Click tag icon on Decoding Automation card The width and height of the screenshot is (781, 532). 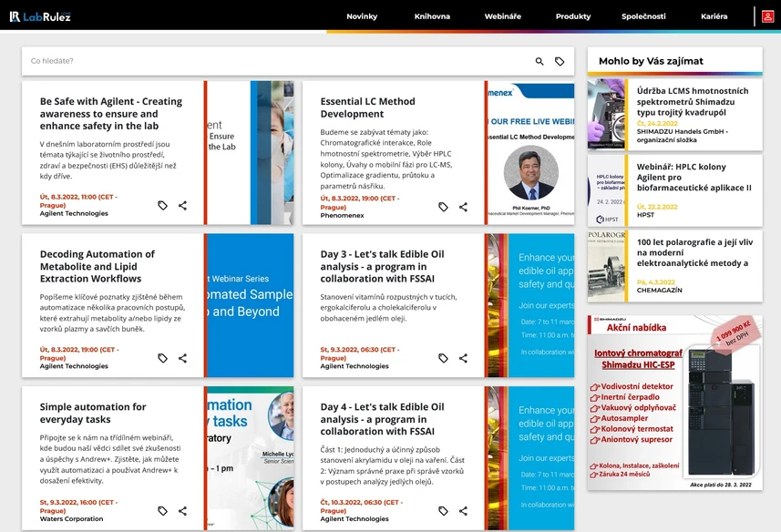pyautogui.click(x=162, y=358)
